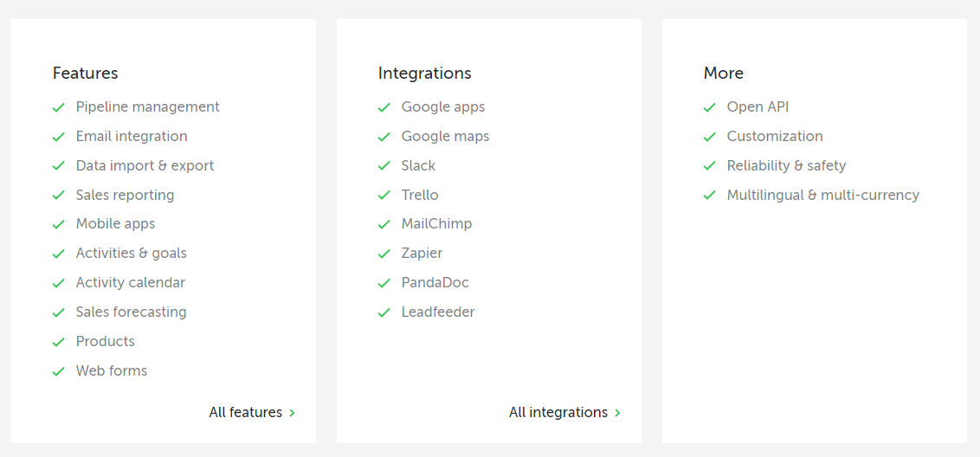Open the All integrations link

565,413
